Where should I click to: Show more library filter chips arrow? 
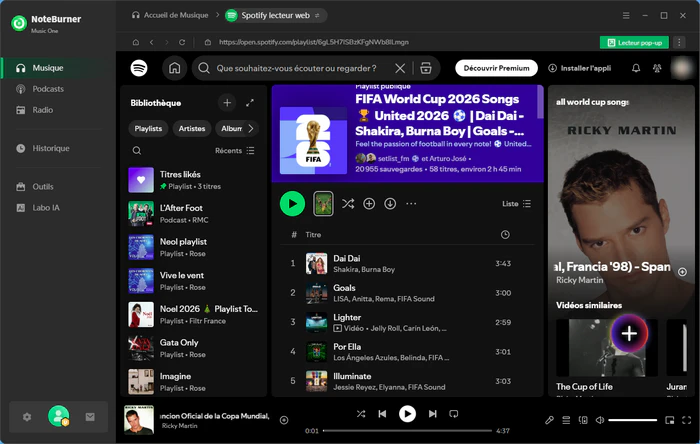(x=251, y=129)
